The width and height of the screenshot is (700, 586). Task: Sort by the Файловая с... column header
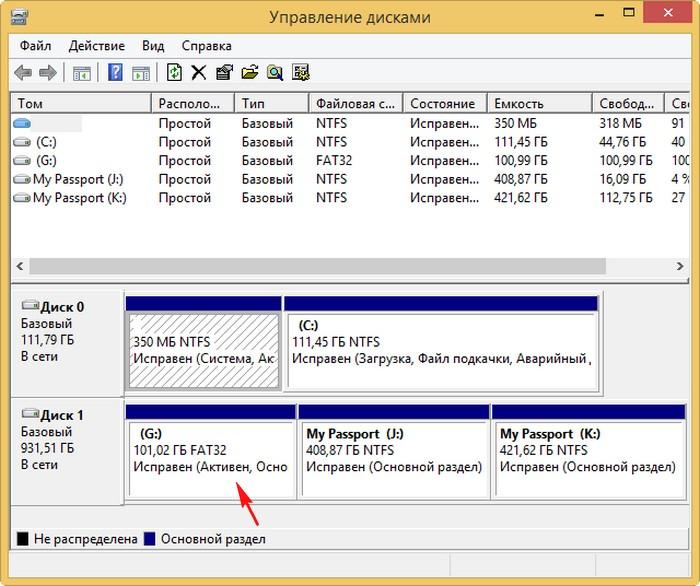coord(356,104)
